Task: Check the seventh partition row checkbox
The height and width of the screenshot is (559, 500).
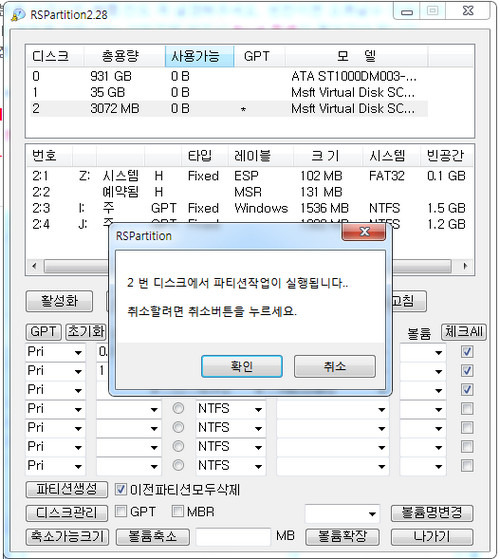Action: (467, 465)
